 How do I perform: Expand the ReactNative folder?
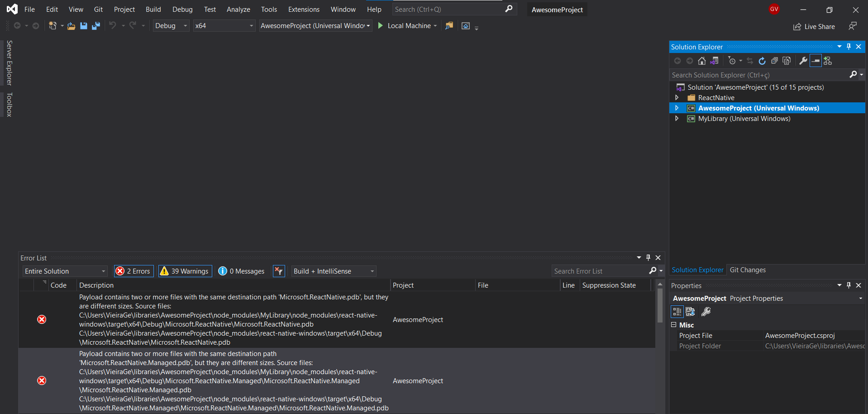click(x=677, y=97)
